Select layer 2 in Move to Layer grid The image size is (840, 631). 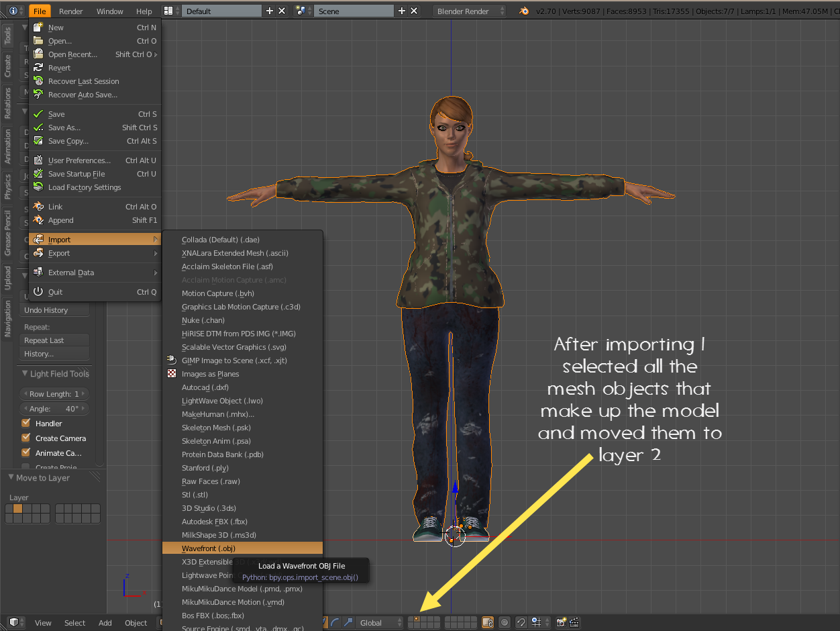18,509
